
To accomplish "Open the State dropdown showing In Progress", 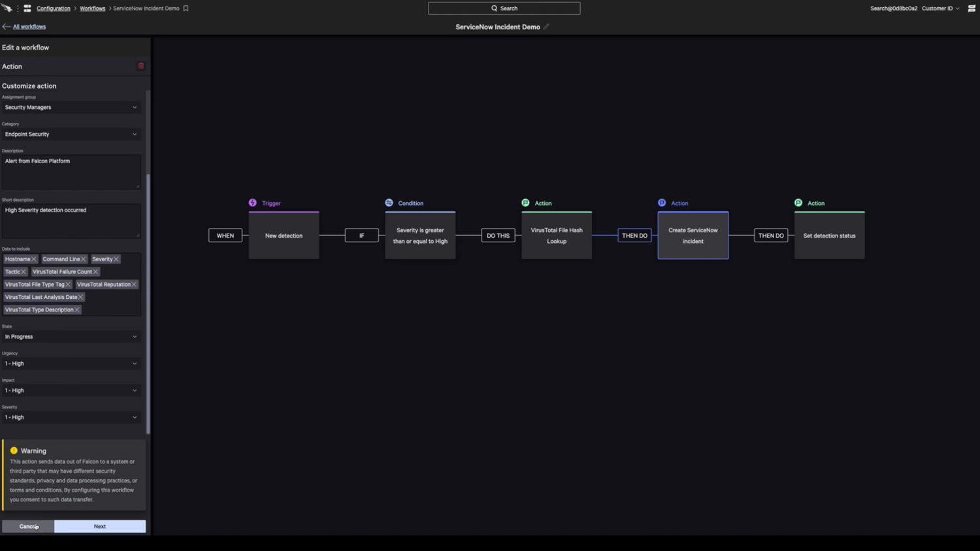I will tap(71, 337).
